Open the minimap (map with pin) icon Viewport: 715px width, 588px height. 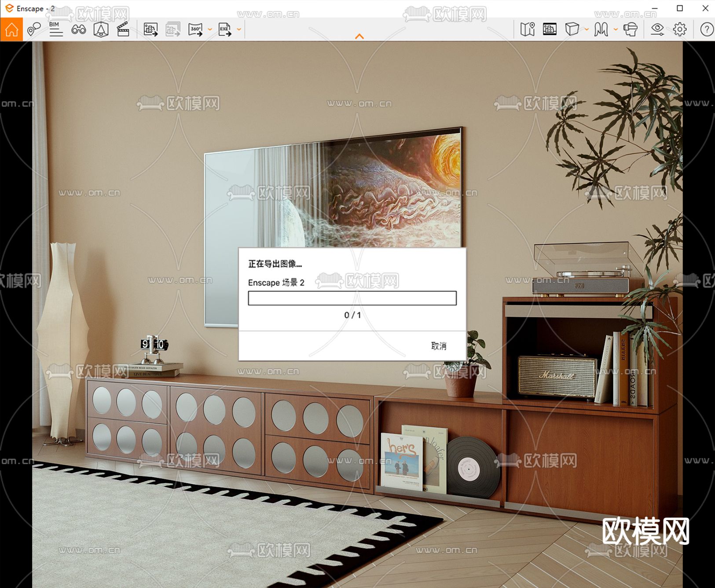click(x=527, y=29)
